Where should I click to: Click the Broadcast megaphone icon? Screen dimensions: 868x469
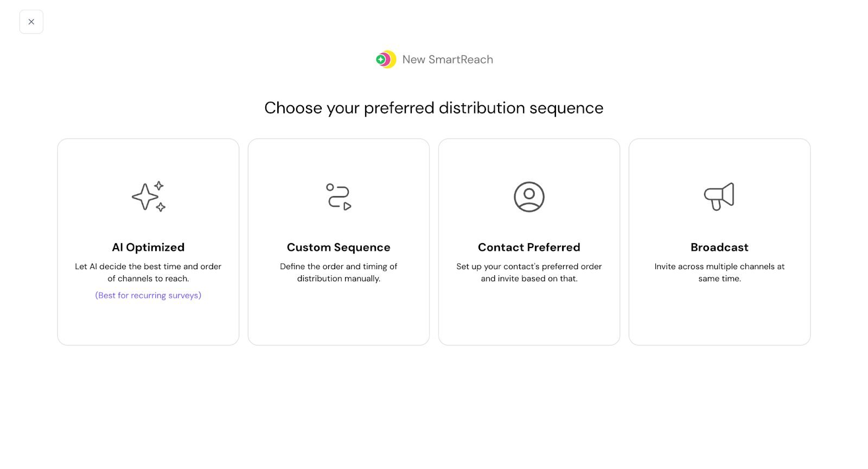[719, 197]
